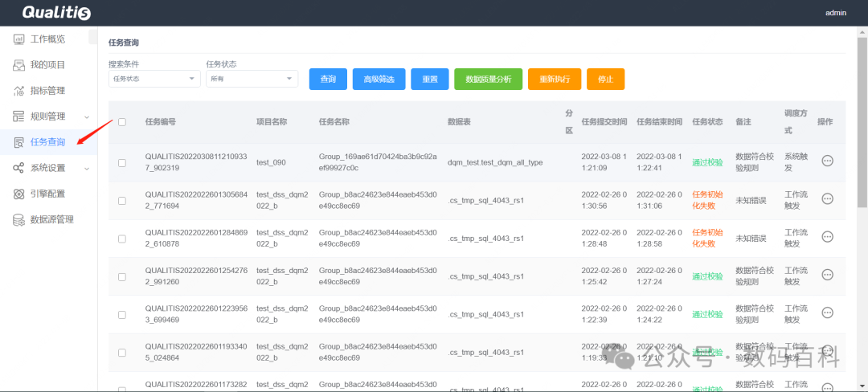Screen dimensions: 868x392
Task: Click the 我的项目 sidebar icon
Action: click(18, 65)
